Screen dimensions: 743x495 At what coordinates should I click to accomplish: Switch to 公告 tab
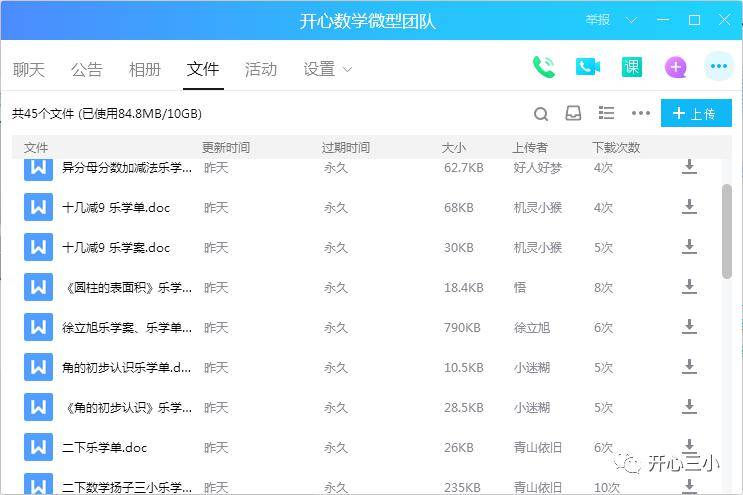tap(87, 70)
